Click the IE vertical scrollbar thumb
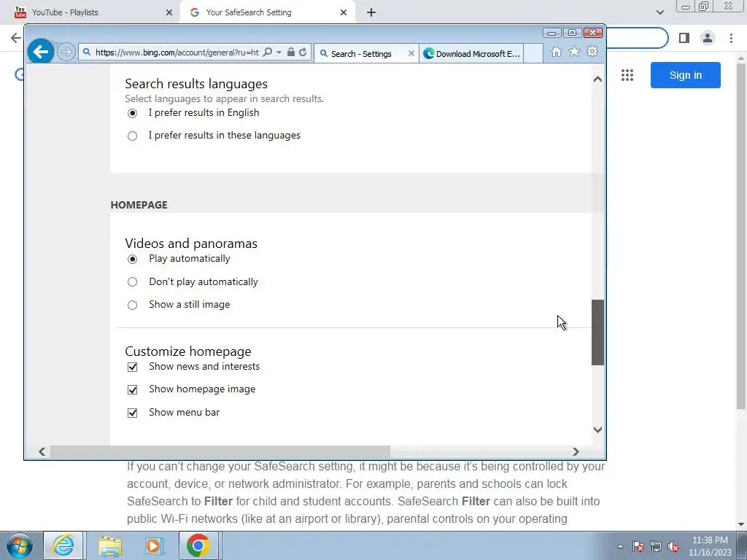Screen dimensions: 747x560 coord(598,332)
